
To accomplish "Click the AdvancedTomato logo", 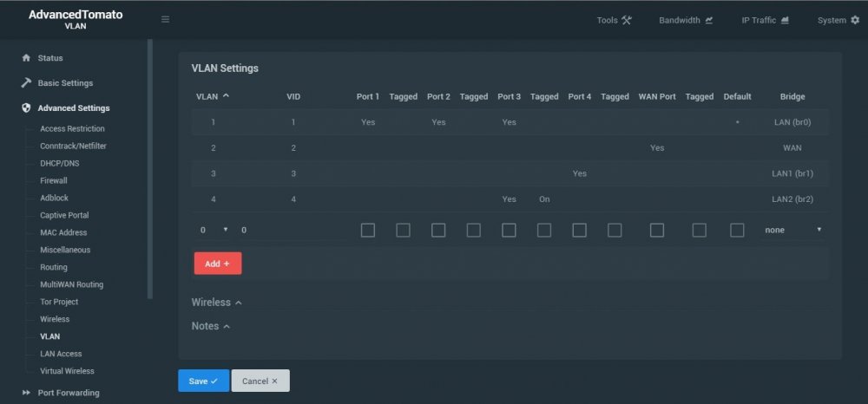I will point(76,15).
